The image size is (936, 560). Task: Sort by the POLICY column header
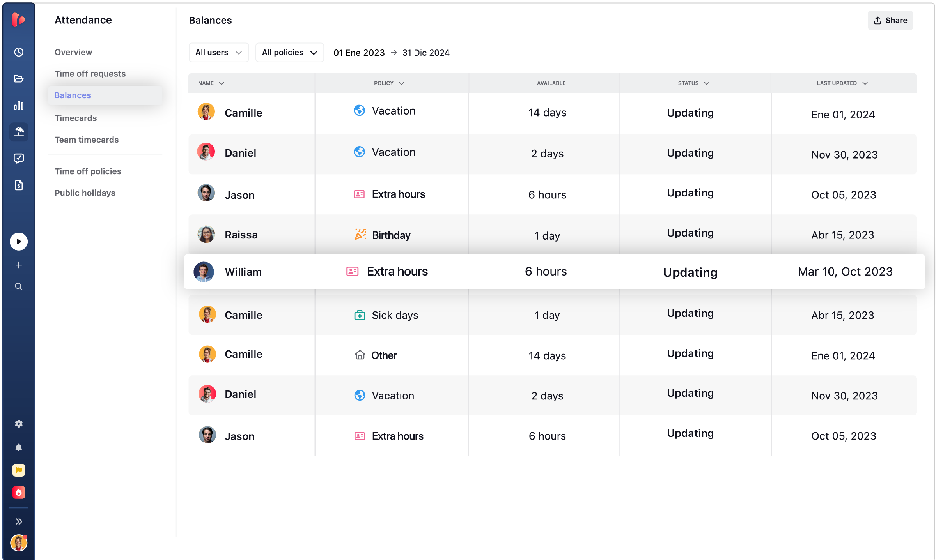click(389, 83)
